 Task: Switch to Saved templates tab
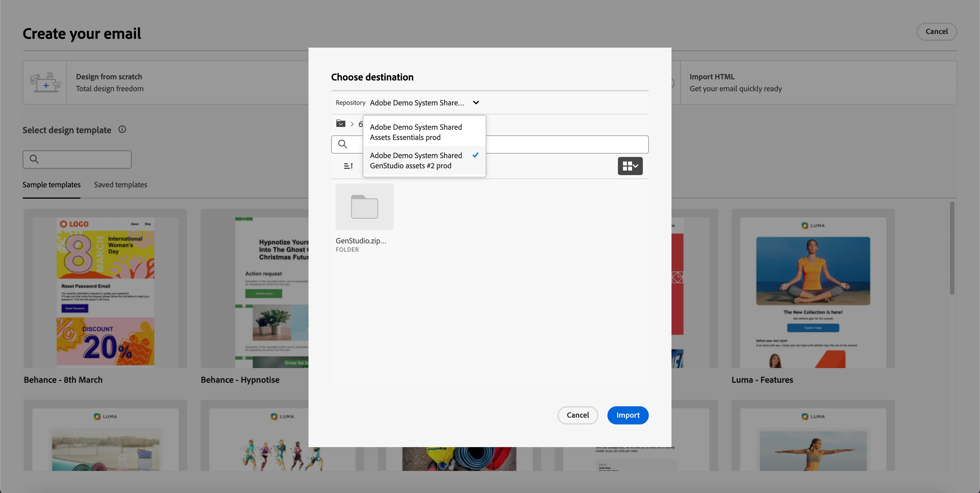point(121,185)
